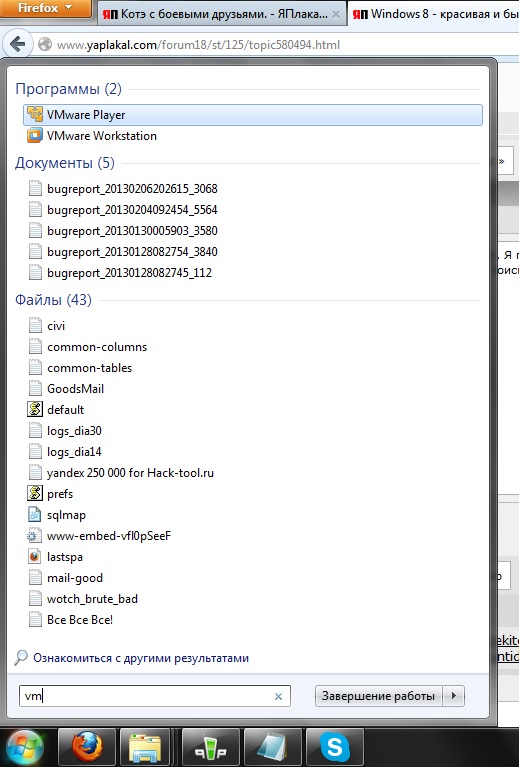Open VMware Player from search results
This screenshot has width=519, height=767.
pyautogui.click(x=252, y=115)
